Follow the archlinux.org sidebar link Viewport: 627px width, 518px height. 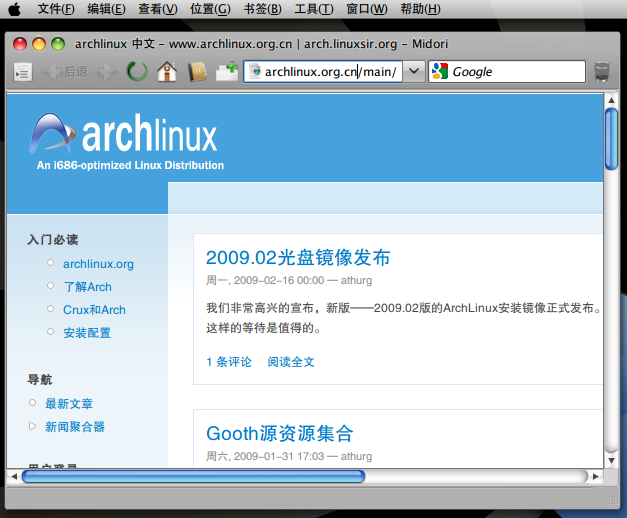click(98, 264)
